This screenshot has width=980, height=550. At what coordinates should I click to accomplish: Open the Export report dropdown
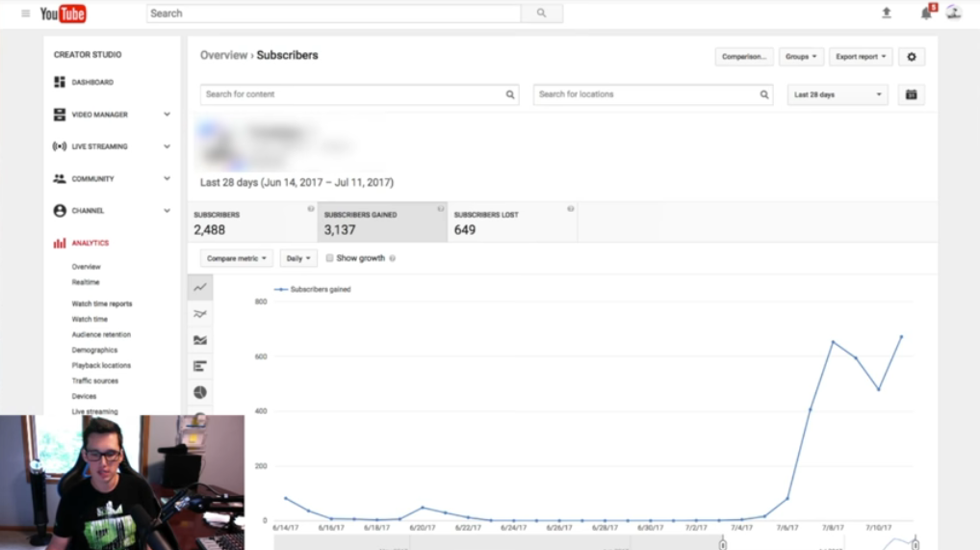point(861,57)
